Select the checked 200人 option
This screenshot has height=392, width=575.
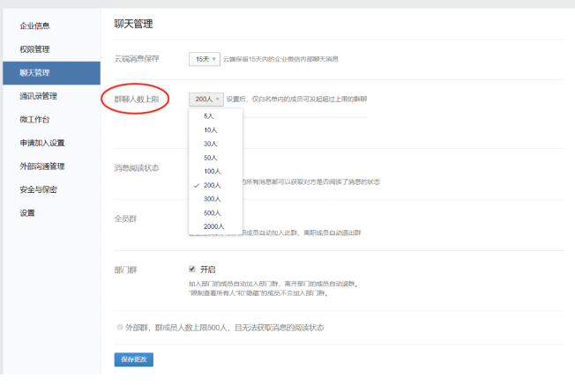212,185
